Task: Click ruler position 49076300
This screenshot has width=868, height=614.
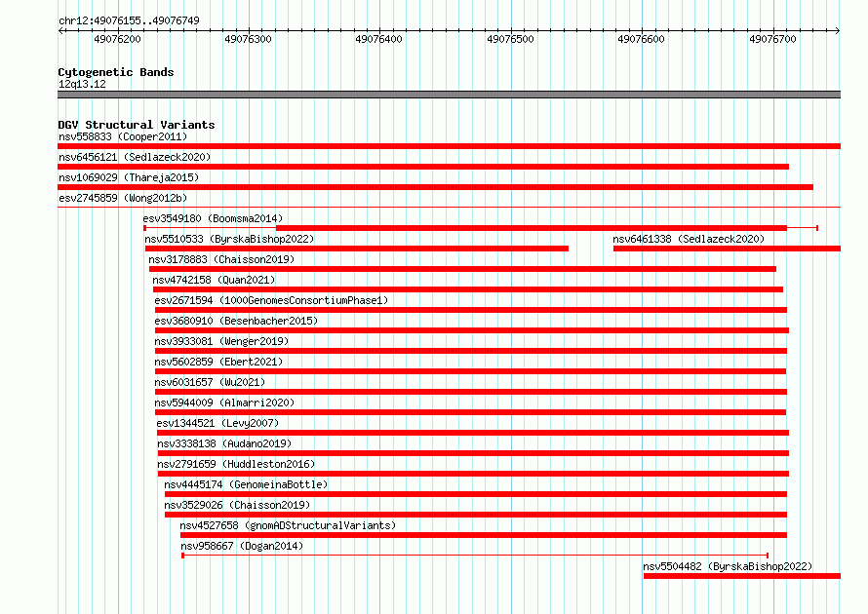Action: [248, 39]
